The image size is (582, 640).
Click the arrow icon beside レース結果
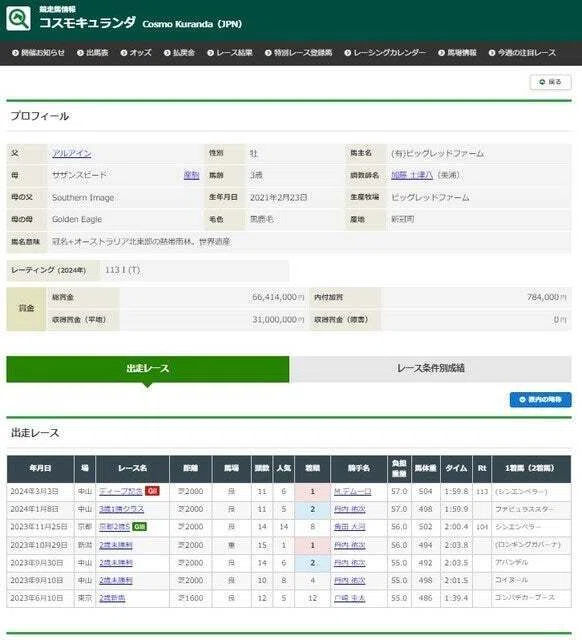(211, 53)
